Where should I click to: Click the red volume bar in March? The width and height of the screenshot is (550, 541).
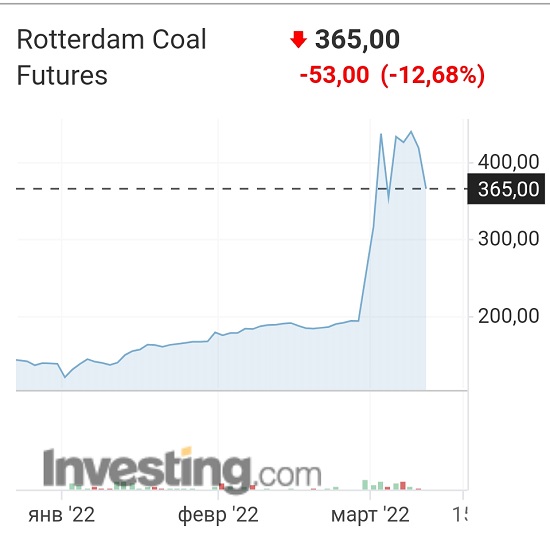[x=403, y=486]
